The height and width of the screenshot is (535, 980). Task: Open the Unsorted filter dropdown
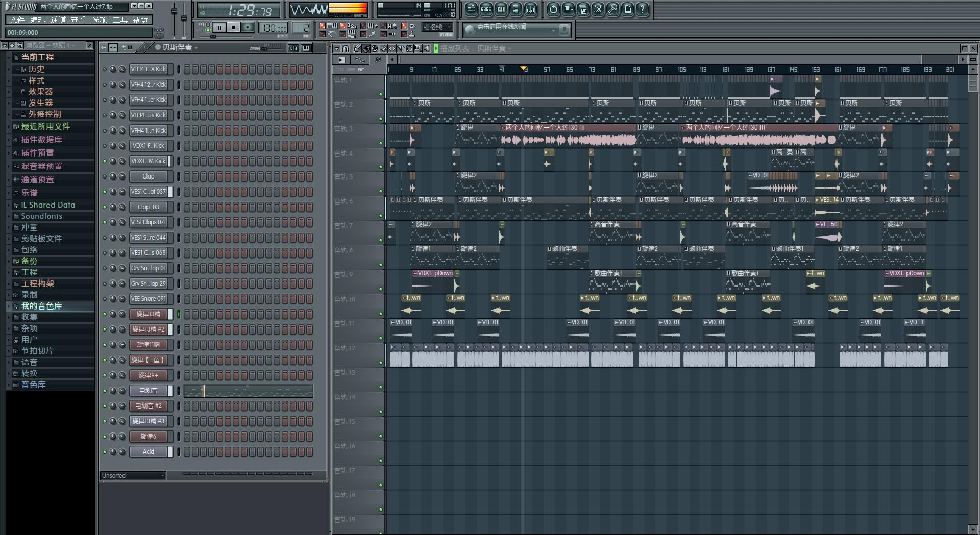[x=134, y=475]
